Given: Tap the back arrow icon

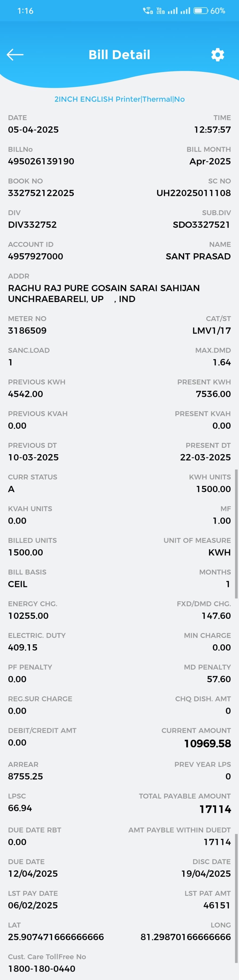Looking at the screenshot, I should (15, 55).
